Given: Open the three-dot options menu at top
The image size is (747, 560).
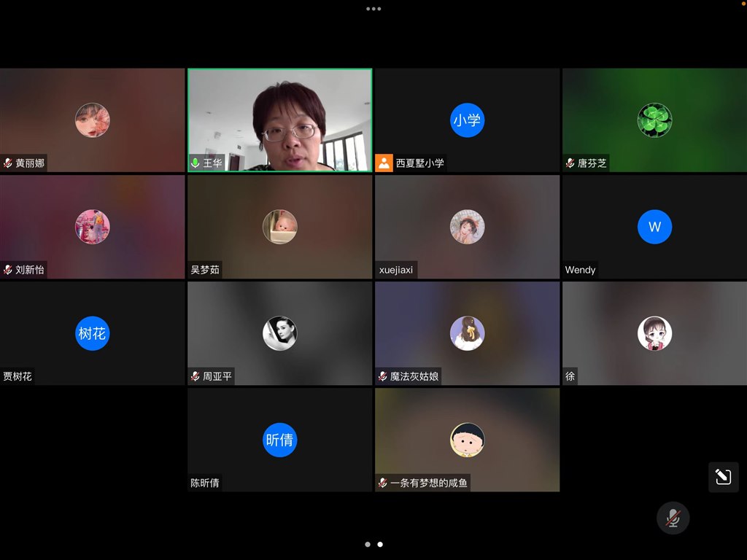Looking at the screenshot, I should (x=373, y=8).
